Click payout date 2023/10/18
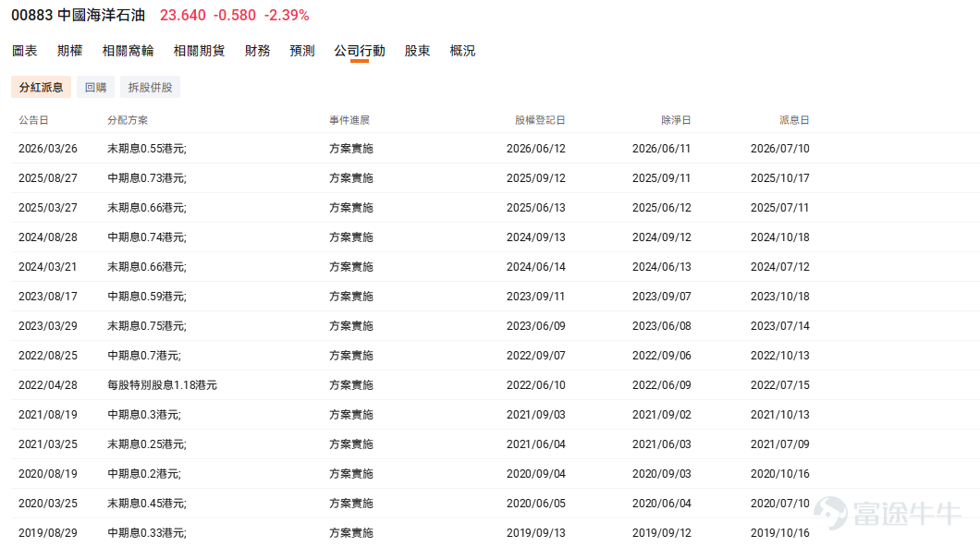The width and height of the screenshot is (980, 547). pos(780,296)
